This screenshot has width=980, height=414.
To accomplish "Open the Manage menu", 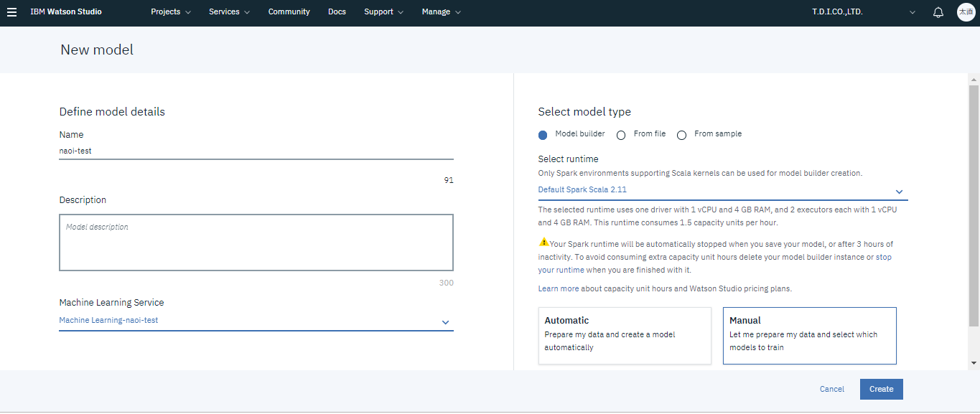I will [x=441, y=12].
